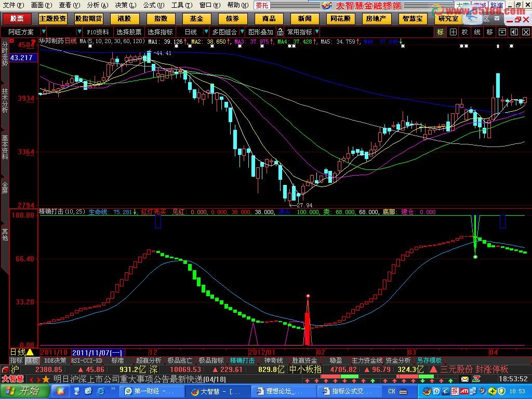Switch to 基本资料 side tab

[5, 147]
